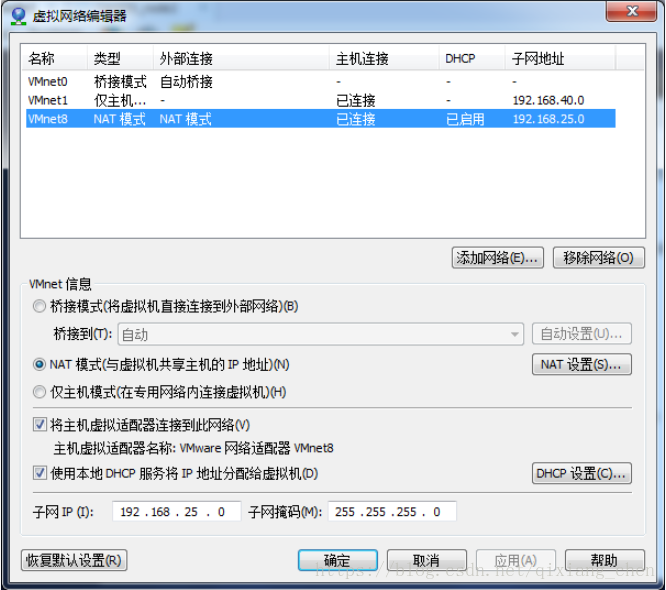This screenshot has height=590, width=666.
Task: Click 自动桥接 cell in VMnet0 row
Action: [186, 82]
